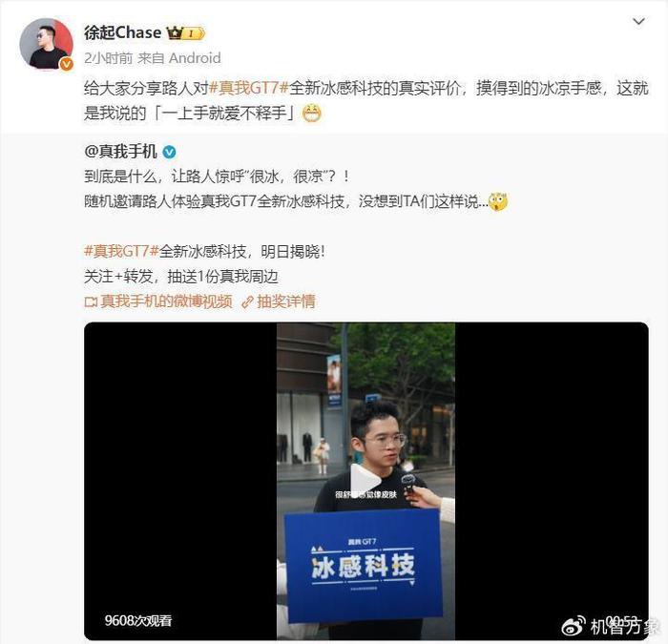Open the 抽奖详情 lottery details link
The height and width of the screenshot is (644, 668).
tap(286, 301)
